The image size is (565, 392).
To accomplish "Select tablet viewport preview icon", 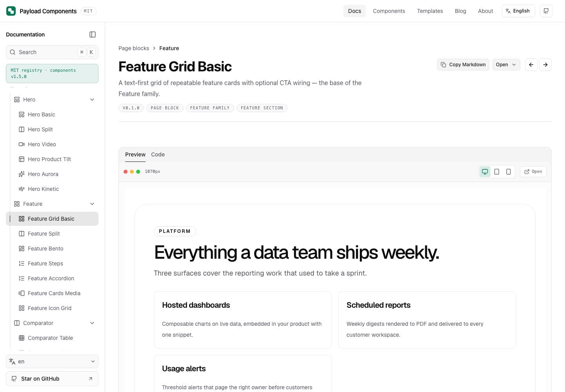I will (x=497, y=172).
